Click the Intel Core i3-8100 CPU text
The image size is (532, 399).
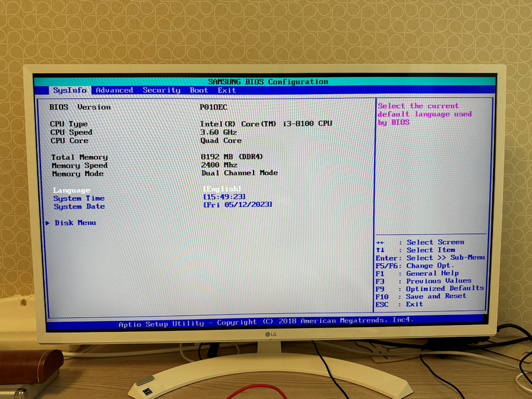(266, 124)
